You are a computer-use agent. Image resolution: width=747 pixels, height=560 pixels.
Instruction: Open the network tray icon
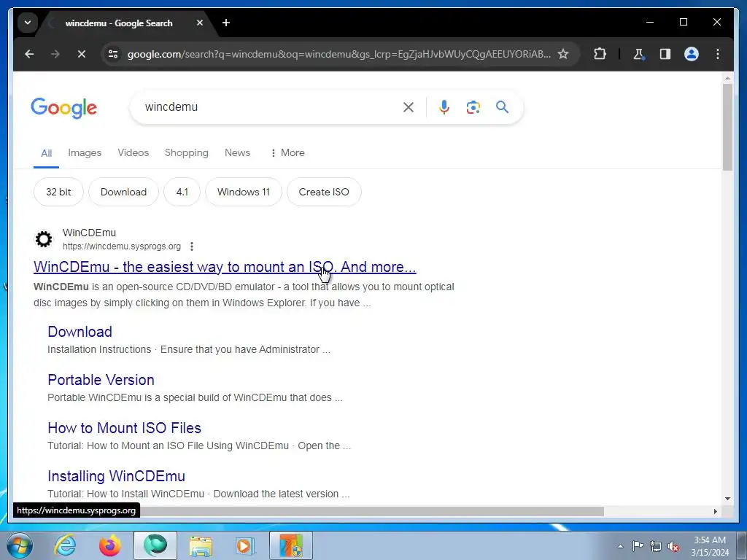(x=656, y=546)
